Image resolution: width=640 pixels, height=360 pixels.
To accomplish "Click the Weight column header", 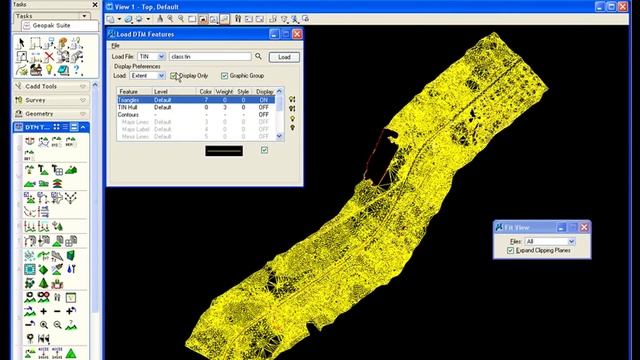I will click(x=224, y=92).
